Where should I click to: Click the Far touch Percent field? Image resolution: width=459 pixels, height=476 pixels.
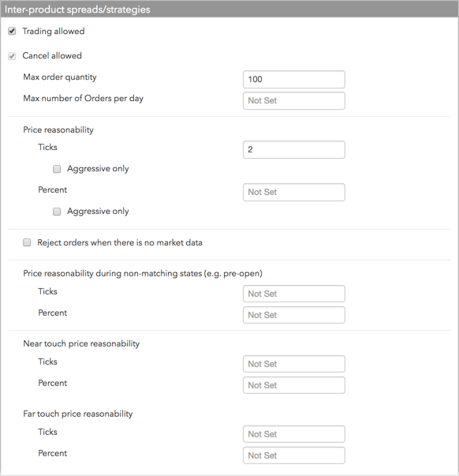point(294,455)
